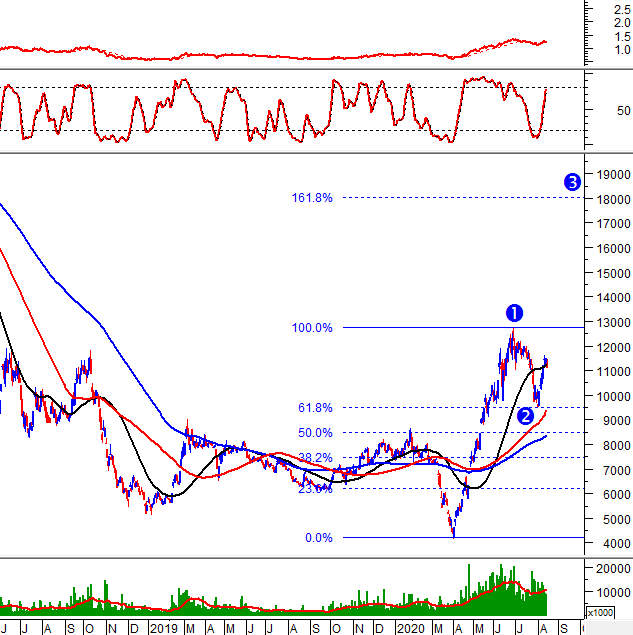
Task: Select the 17000 price axis value
Action: 613,224
